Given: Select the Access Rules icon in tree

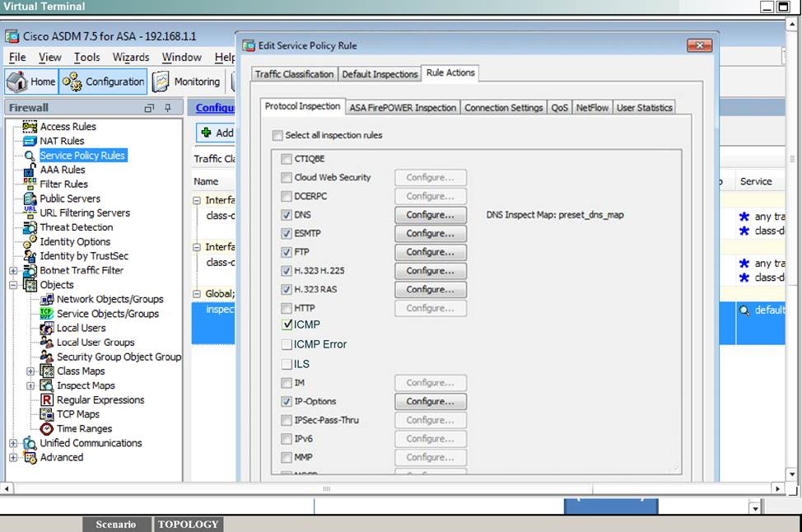Looking at the screenshot, I should (x=30, y=127).
